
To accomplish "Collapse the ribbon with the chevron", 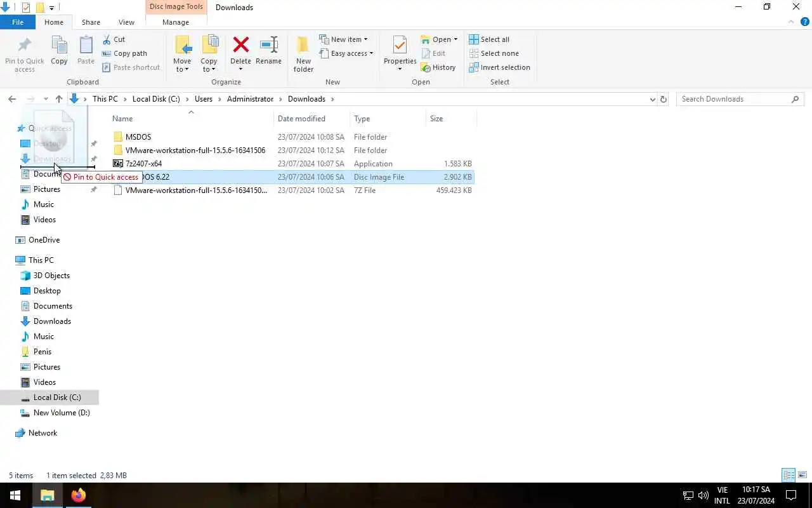I will 791,22.
